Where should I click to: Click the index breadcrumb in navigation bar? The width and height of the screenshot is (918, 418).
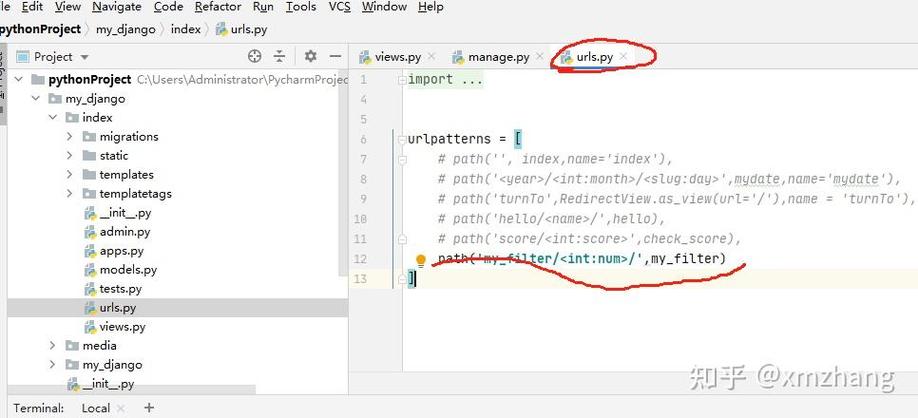click(185, 29)
